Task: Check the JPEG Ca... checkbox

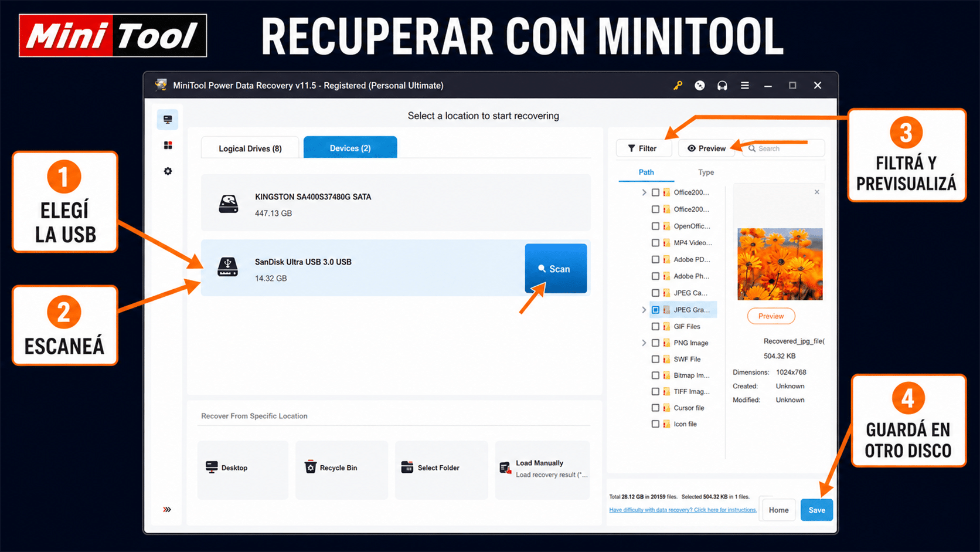Action: (x=655, y=293)
